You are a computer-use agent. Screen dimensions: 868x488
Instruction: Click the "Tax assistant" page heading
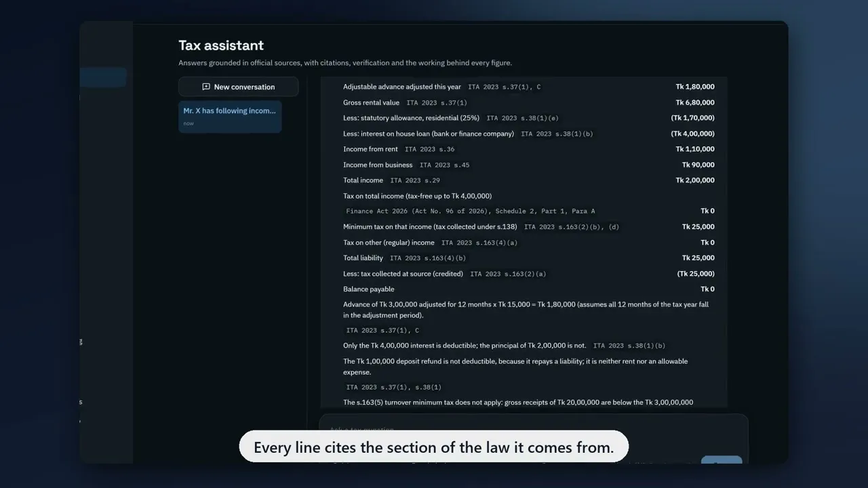(x=221, y=45)
